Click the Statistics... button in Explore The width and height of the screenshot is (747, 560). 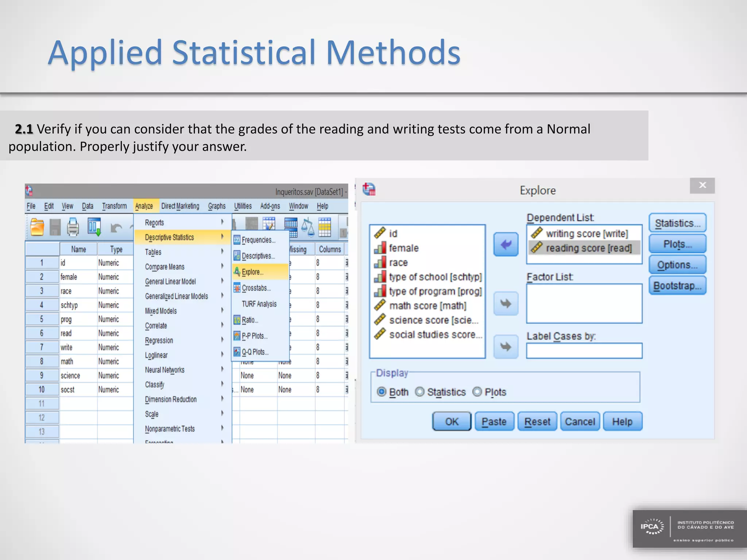tap(677, 223)
